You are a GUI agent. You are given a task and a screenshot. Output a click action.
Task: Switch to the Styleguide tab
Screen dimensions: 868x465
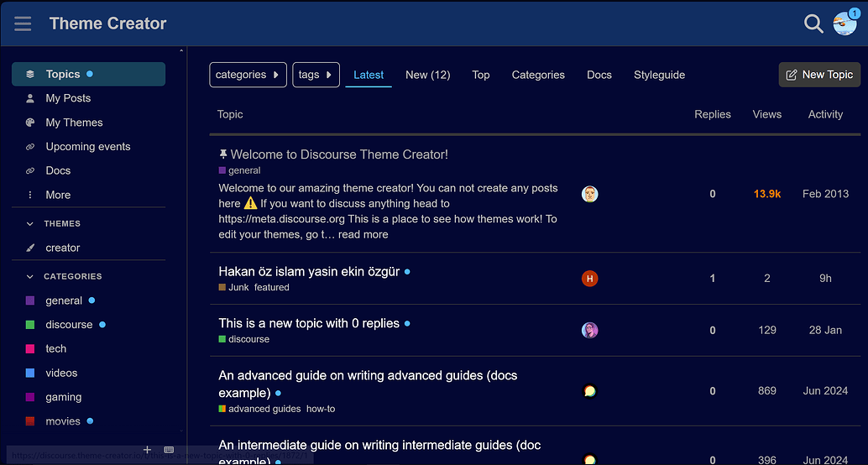coord(659,75)
